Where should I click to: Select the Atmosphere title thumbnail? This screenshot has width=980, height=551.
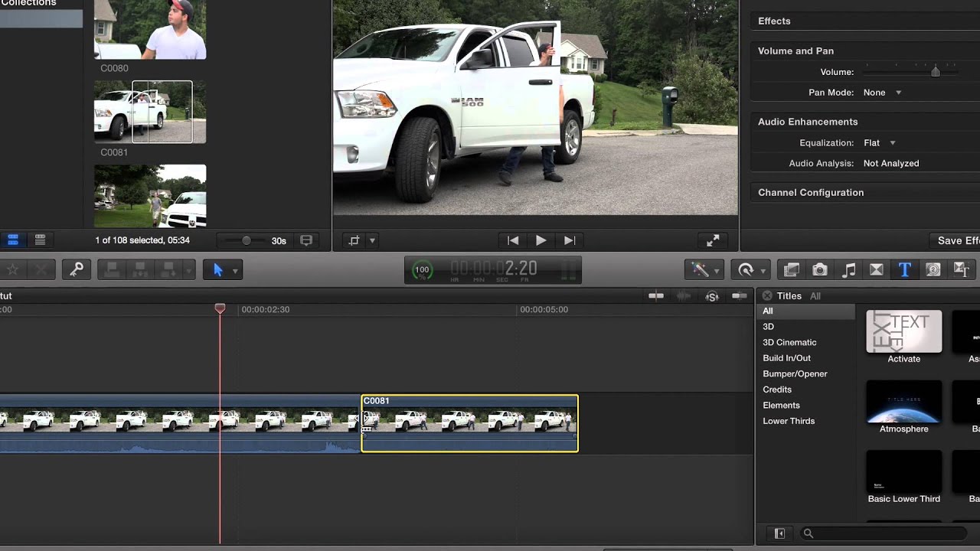(904, 402)
